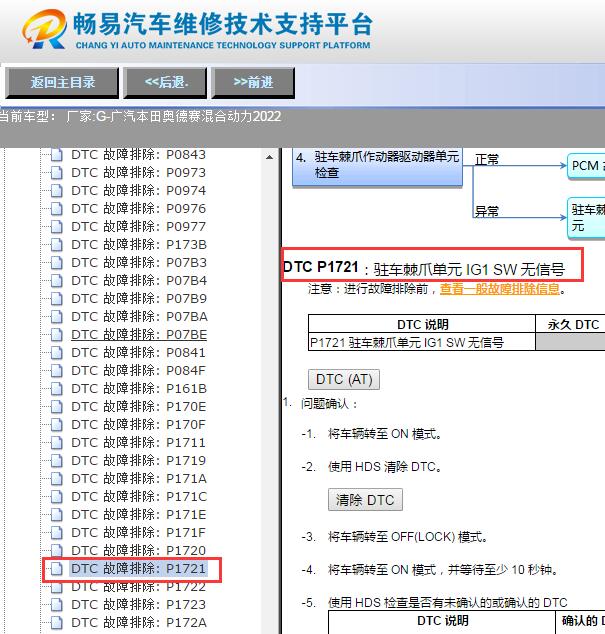Click the 清除 DTC button
This screenshot has width=605, height=634.
pyautogui.click(x=365, y=500)
